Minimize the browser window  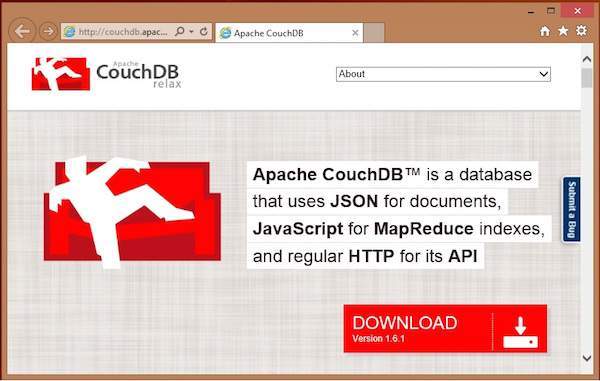[x=531, y=12]
